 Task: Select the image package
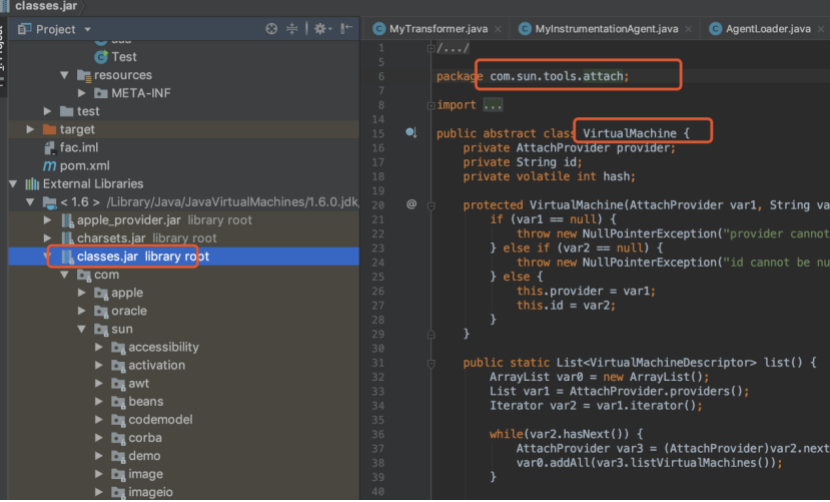pos(146,474)
